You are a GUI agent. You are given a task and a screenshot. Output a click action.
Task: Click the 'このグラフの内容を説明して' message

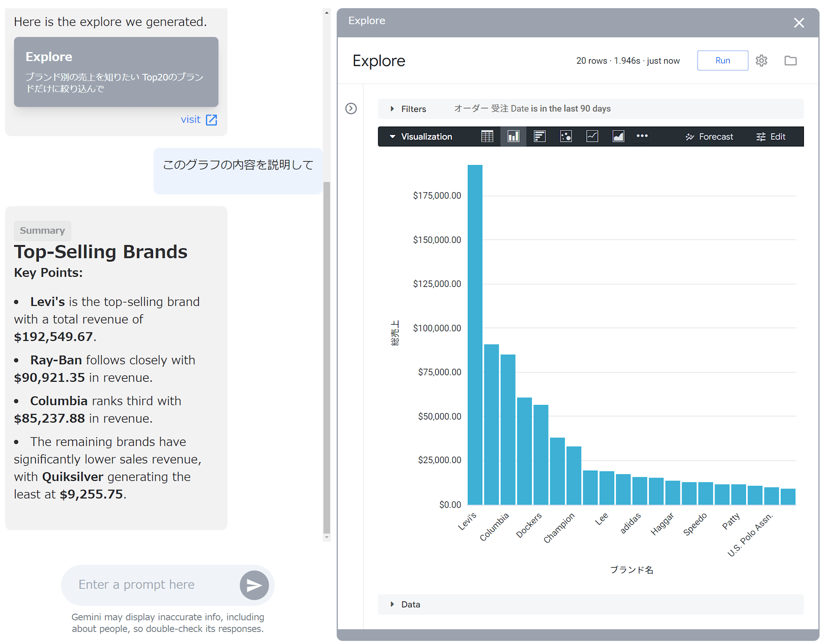click(x=238, y=165)
